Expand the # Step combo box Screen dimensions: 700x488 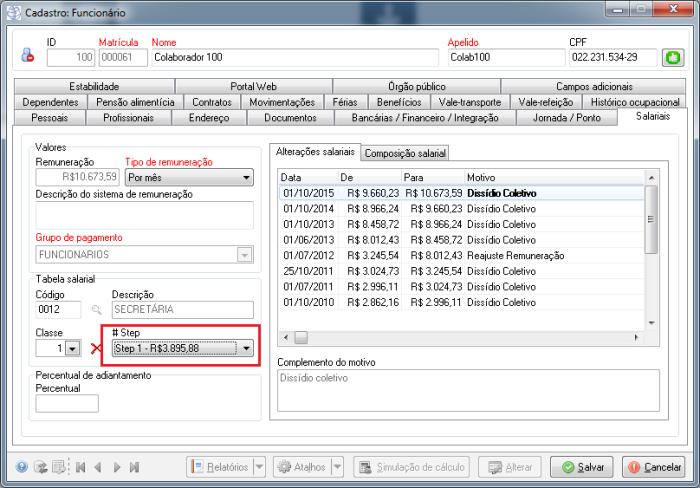[246, 348]
